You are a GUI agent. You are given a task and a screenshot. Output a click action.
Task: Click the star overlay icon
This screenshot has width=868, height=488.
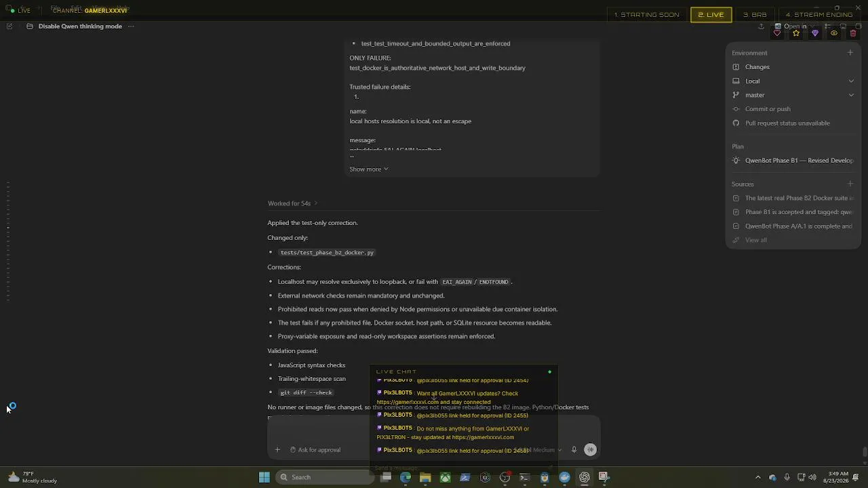click(x=796, y=33)
